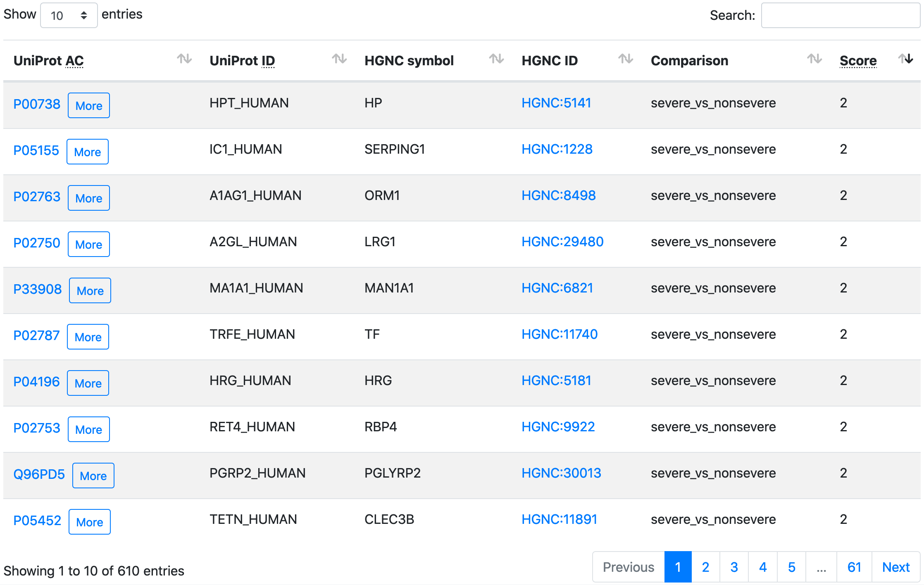Select page 1 in pagination
The width and height of the screenshot is (924, 585).
pos(678,567)
